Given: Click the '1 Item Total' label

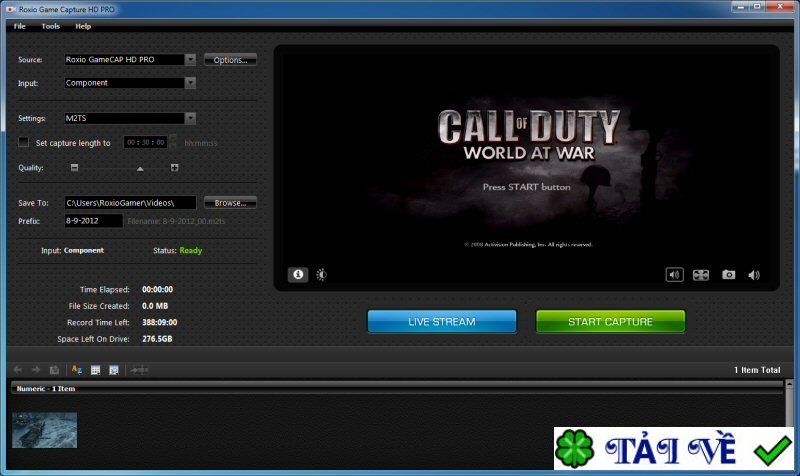Looking at the screenshot, I should pos(757,370).
